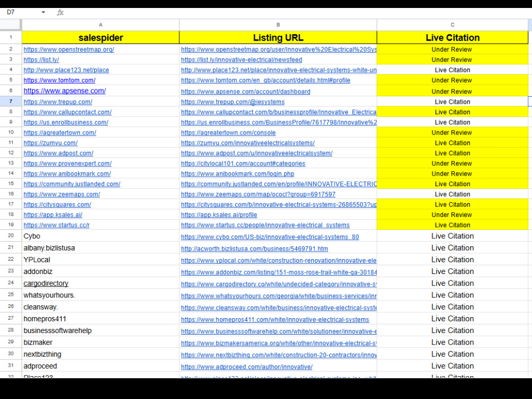Click the fx formula icon
532x399 pixels.
pyautogui.click(x=60, y=13)
